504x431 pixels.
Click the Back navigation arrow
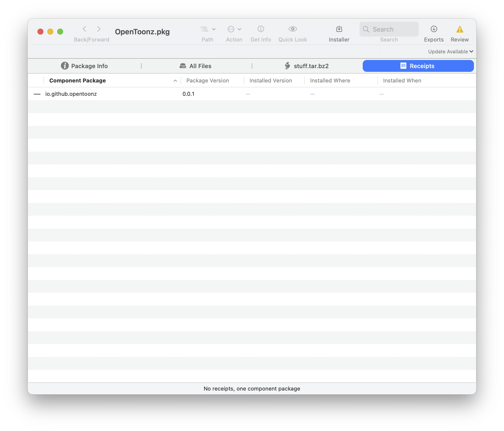[x=85, y=29]
